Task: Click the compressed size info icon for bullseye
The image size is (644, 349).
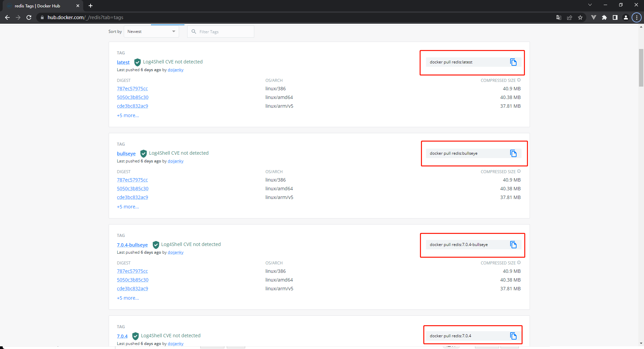Action: coord(519,171)
